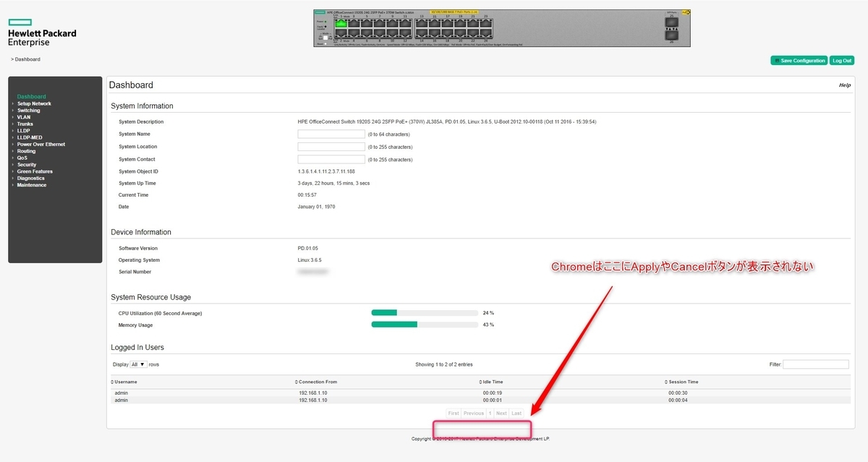Select port 3 on the switch graphic
This screenshot has width=868, height=462.
coord(354,23)
